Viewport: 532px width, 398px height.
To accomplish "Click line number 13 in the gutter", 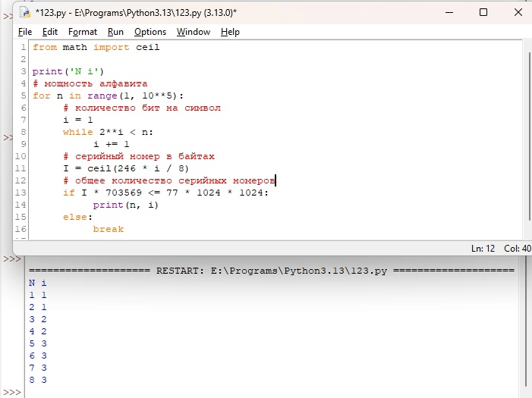I will click(20, 193).
